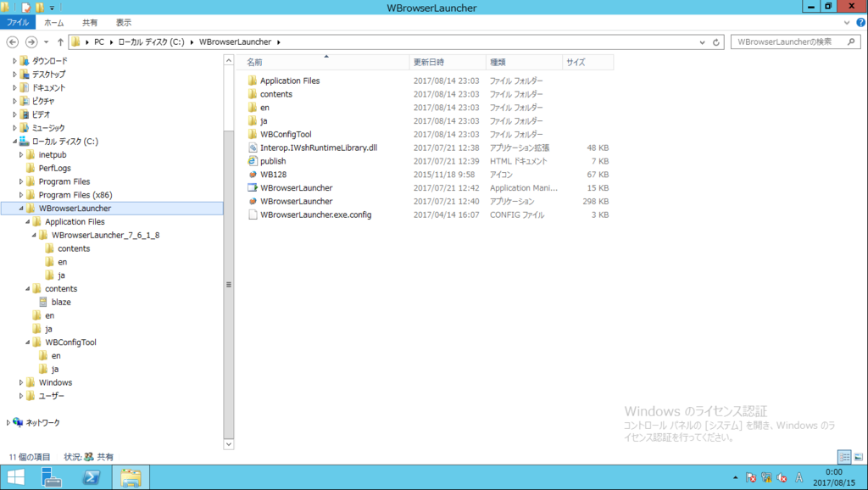Click ローカル ディスク (C:) in address breadcrumb

[151, 42]
